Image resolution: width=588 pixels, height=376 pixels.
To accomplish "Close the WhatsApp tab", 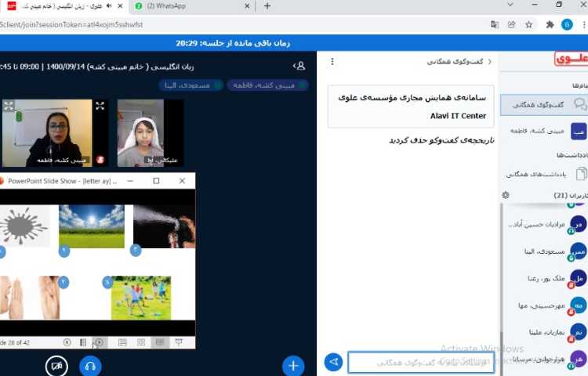I will click(x=247, y=6).
